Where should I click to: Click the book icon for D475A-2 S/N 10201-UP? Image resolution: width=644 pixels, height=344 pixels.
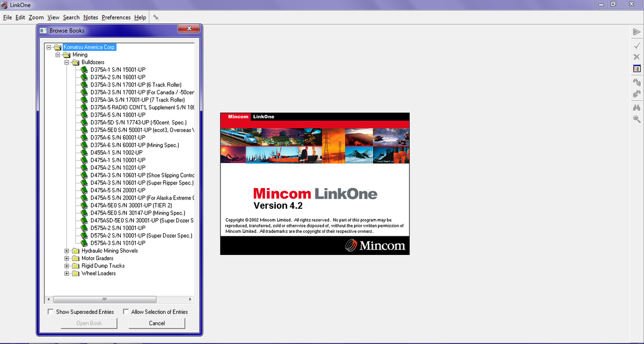tap(85, 167)
